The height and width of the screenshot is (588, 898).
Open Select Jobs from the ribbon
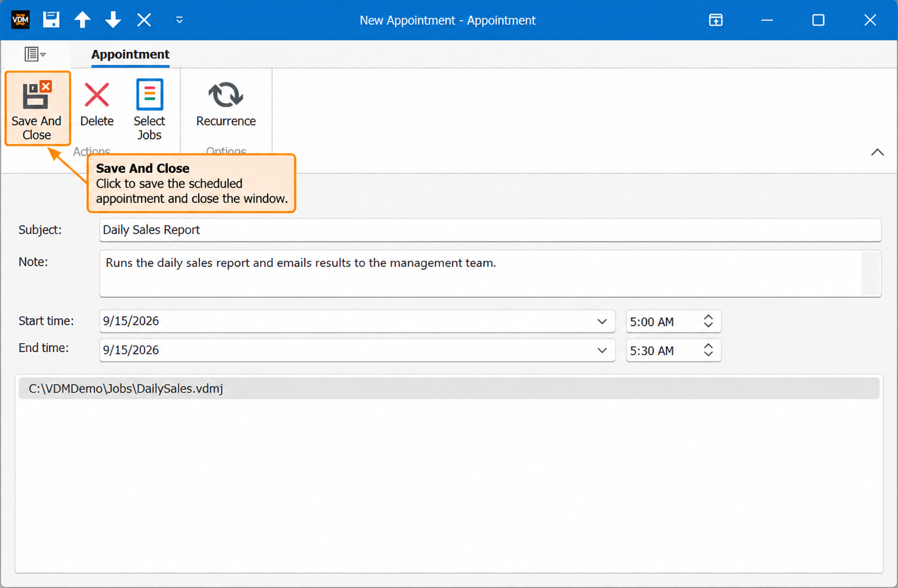pyautogui.click(x=149, y=109)
